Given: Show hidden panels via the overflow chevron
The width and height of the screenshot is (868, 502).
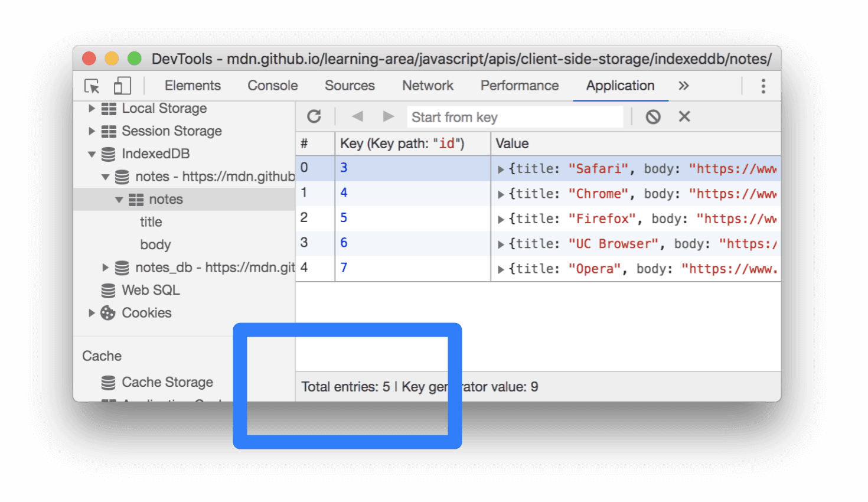Looking at the screenshot, I should pos(683,86).
